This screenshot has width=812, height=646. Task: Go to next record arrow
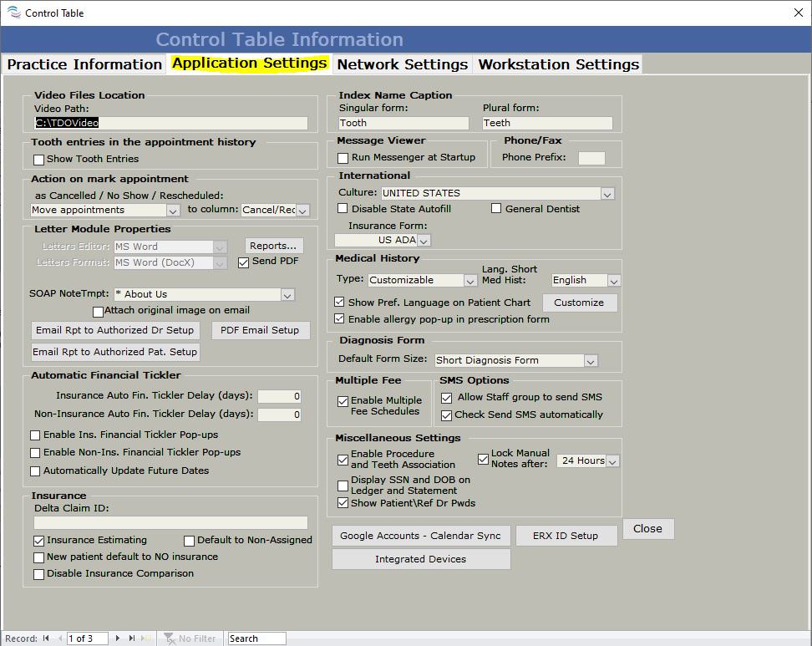(x=119, y=638)
